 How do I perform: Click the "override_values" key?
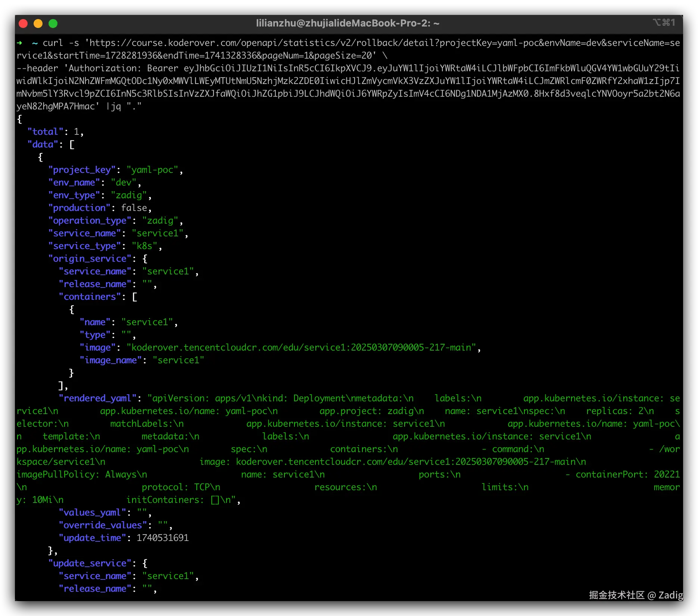(x=103, y=525)
